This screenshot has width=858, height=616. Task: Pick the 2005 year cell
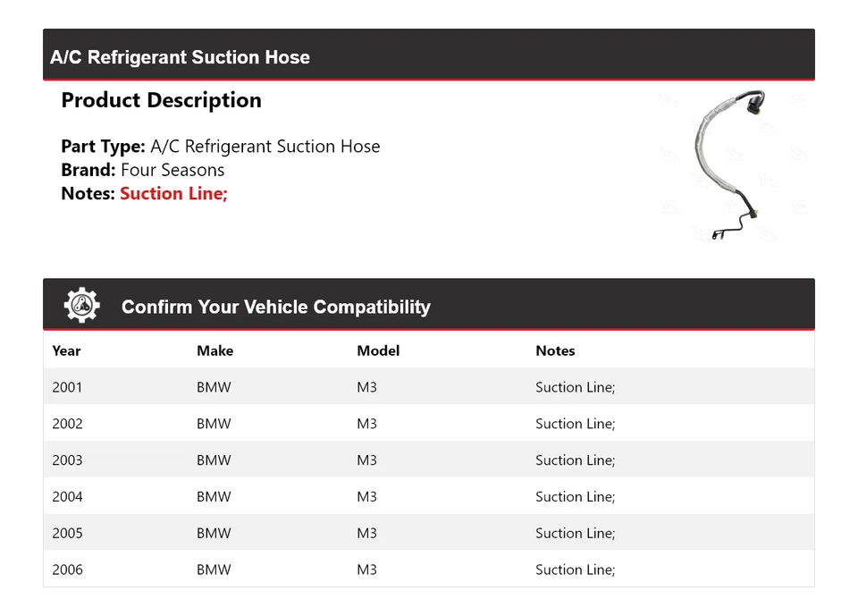click(67, 533)
